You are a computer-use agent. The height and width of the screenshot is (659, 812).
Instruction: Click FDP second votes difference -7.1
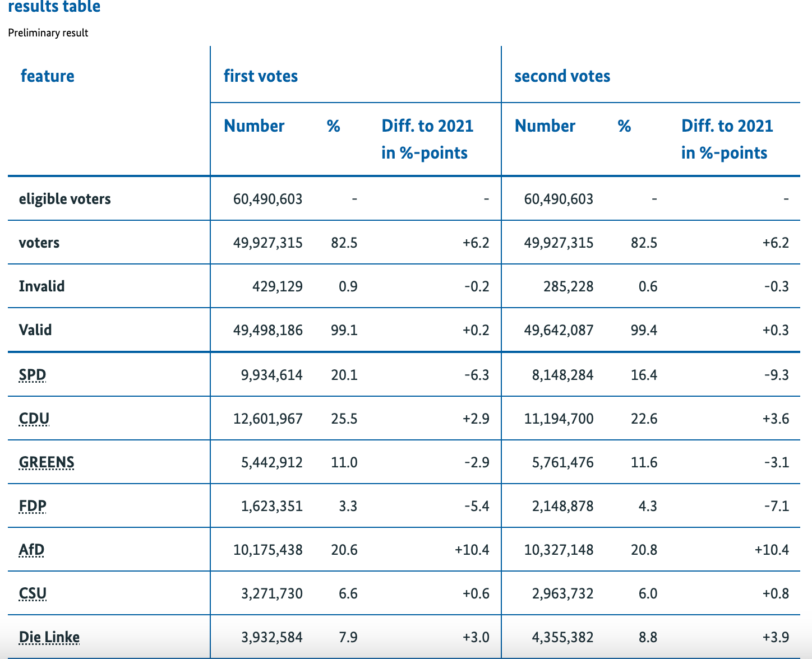pos(777,506)
